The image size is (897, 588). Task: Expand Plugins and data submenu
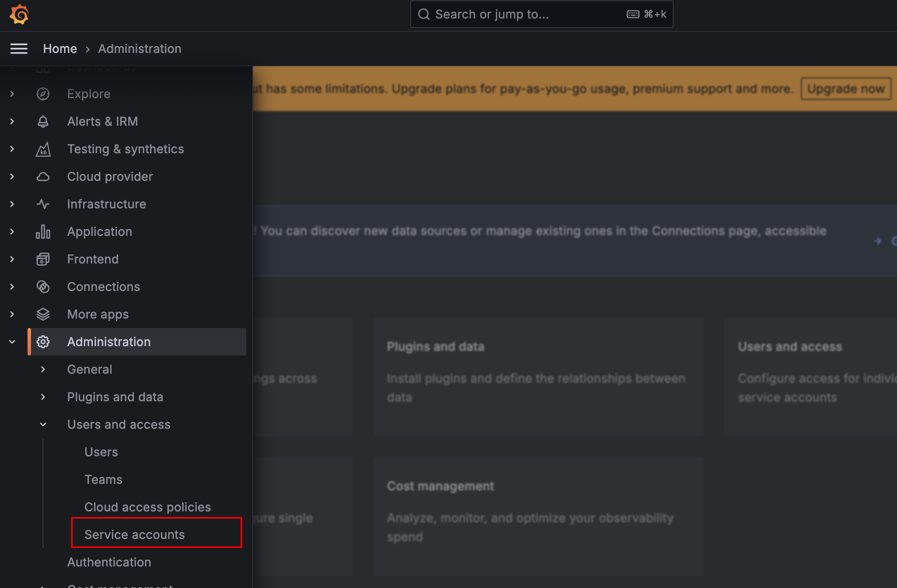coord(43,397)
